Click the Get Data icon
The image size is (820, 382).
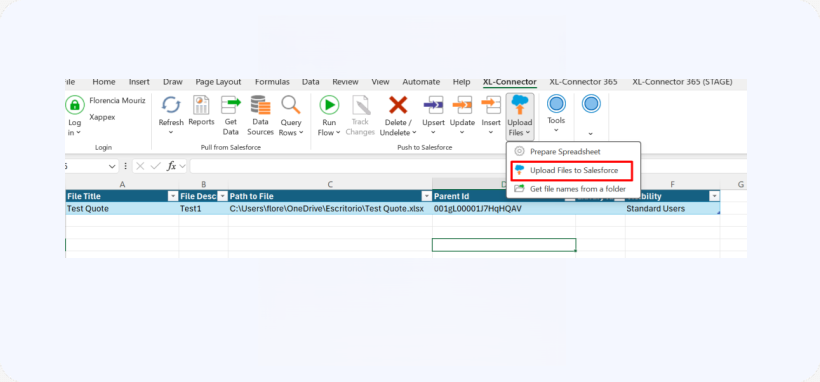coord(231,105)
